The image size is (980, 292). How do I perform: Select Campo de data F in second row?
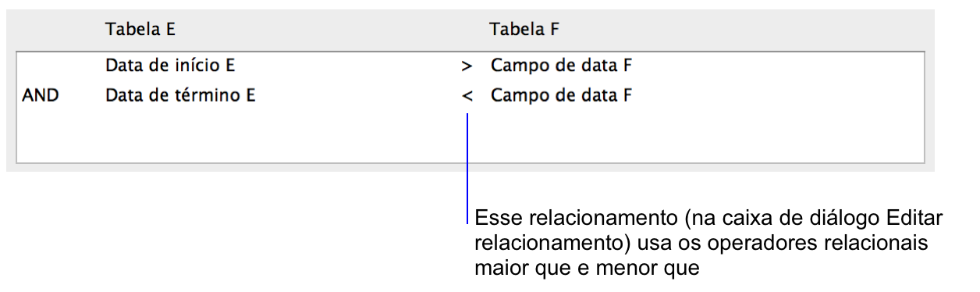[561, 96]
